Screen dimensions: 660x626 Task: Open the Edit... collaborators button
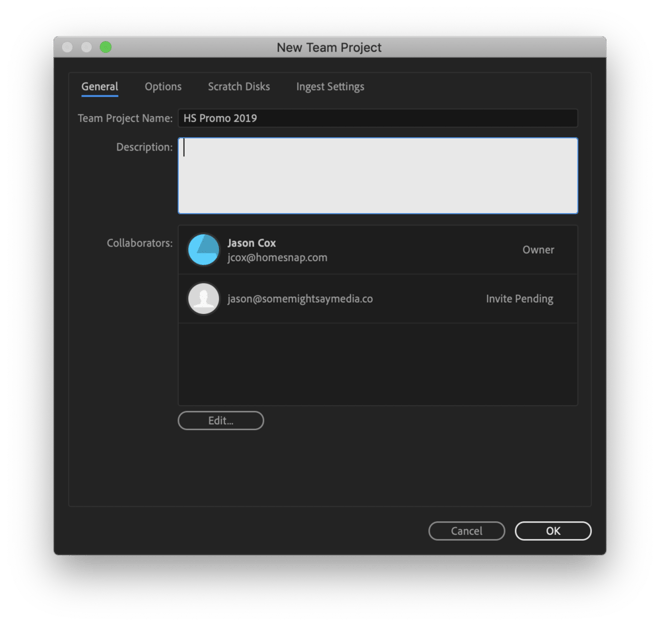click(221, 421)
